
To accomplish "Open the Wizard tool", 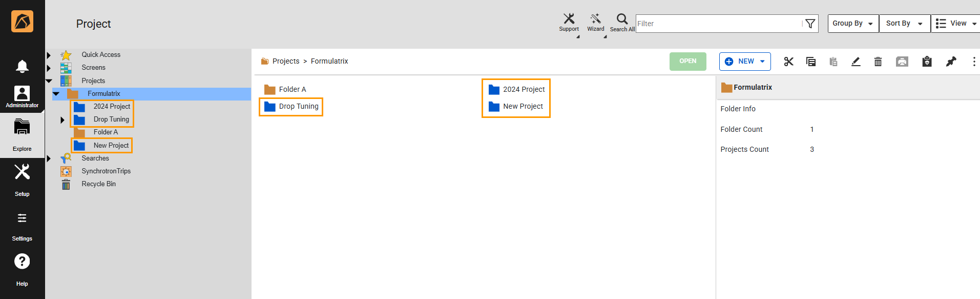I will pos(595,19).
